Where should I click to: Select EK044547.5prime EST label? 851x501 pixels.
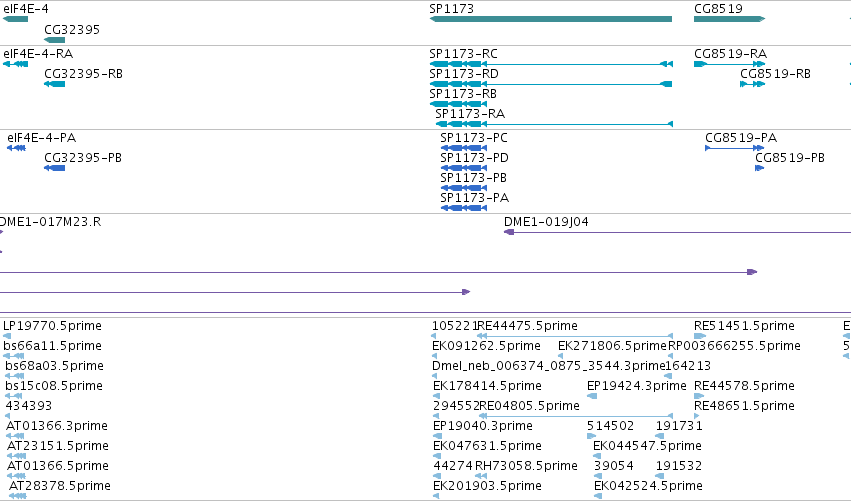[x=647, y=446]
